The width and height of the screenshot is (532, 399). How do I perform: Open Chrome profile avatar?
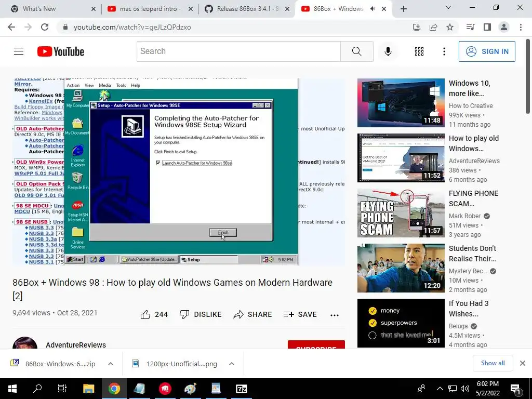coord(504,27)
